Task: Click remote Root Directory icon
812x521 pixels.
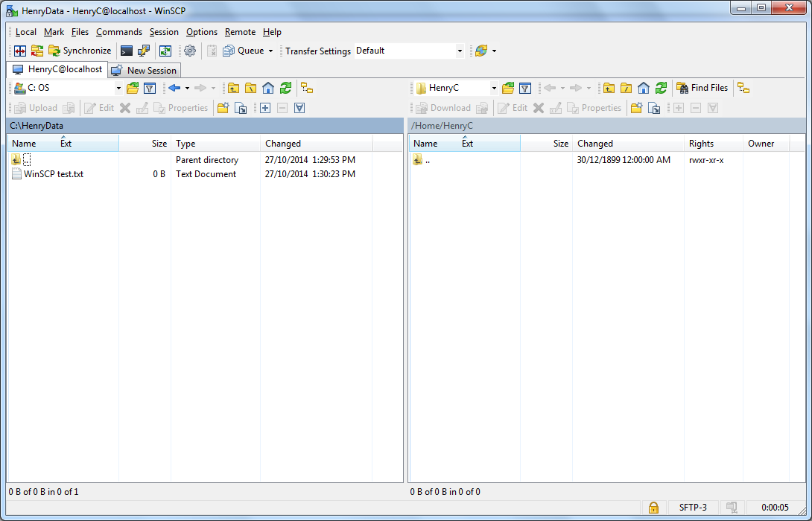Action: pyautogui.click(x=626, y=88)
